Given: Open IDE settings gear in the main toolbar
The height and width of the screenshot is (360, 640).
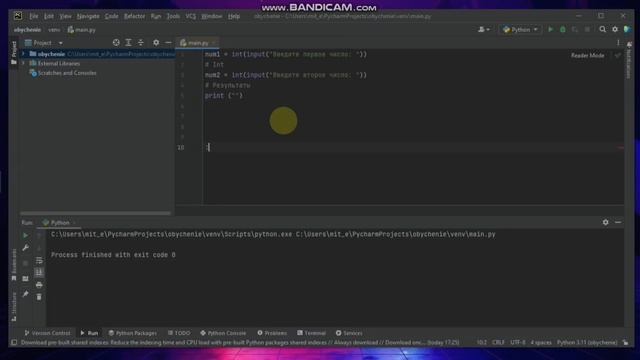Looking at the screenshot, I should [x=615, y=29].
